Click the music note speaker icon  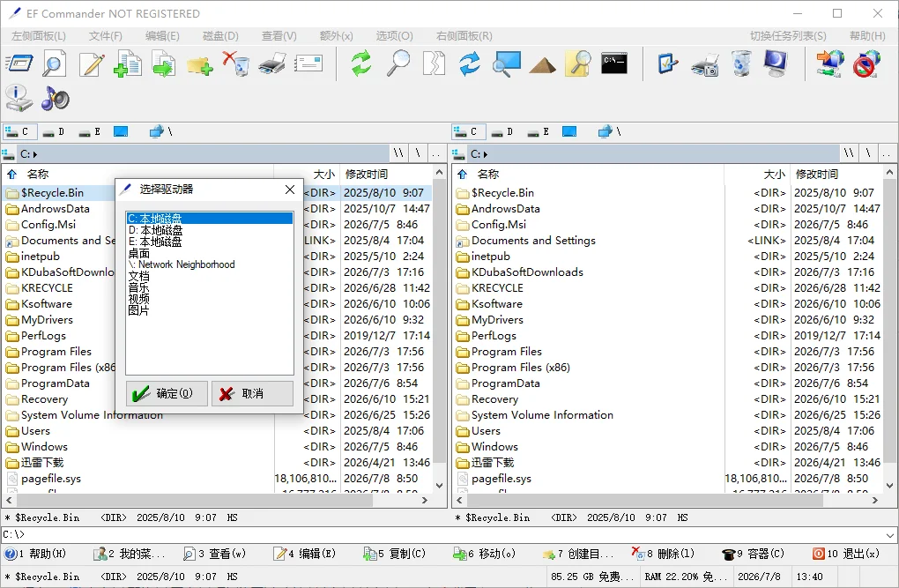click(55, 99)
